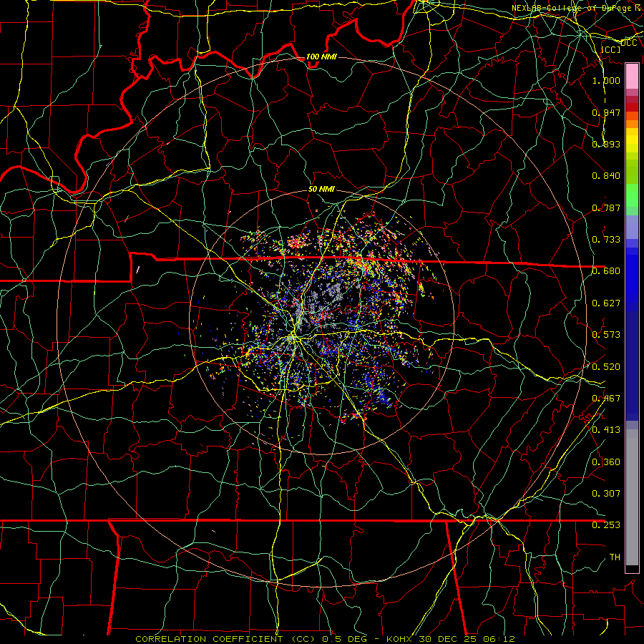Click the 50 NMI range ring label
This screenshot has height=644, width=644.
(x=321, y=189)
